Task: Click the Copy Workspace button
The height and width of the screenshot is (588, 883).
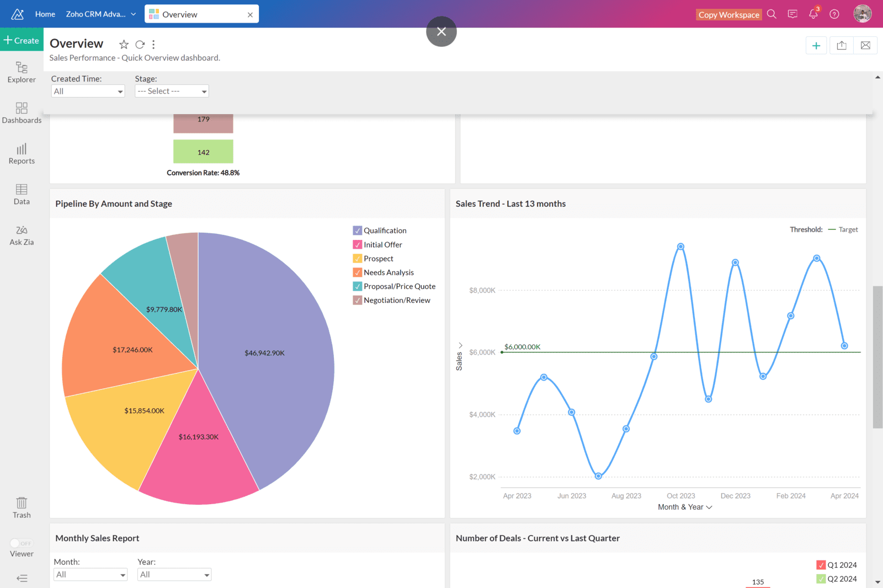Action: pyautogui.click(x=728, y=15)
